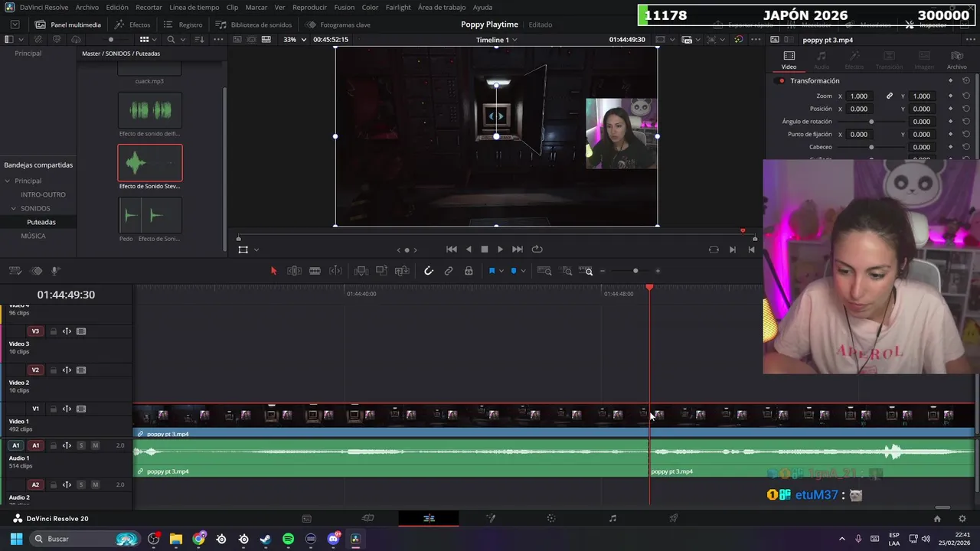Screen dimensions: 980x551
Task: Jump to the last frame
Action: [518, 249]
